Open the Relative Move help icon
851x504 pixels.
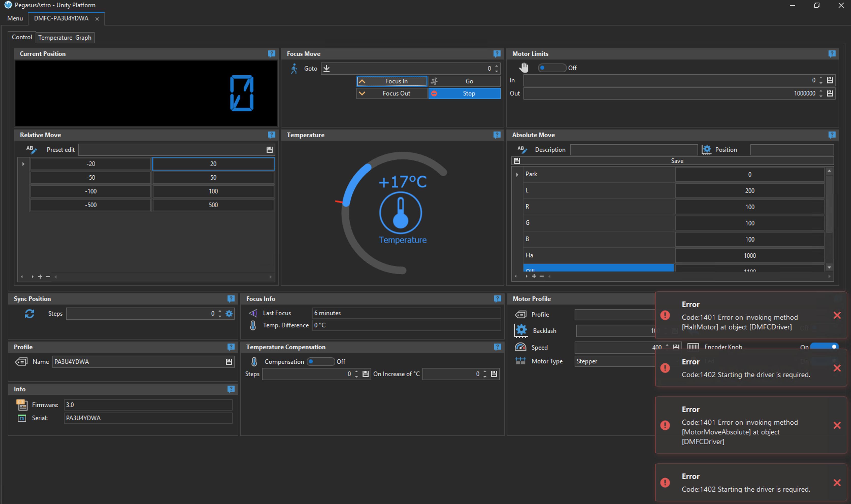(271, 135)
